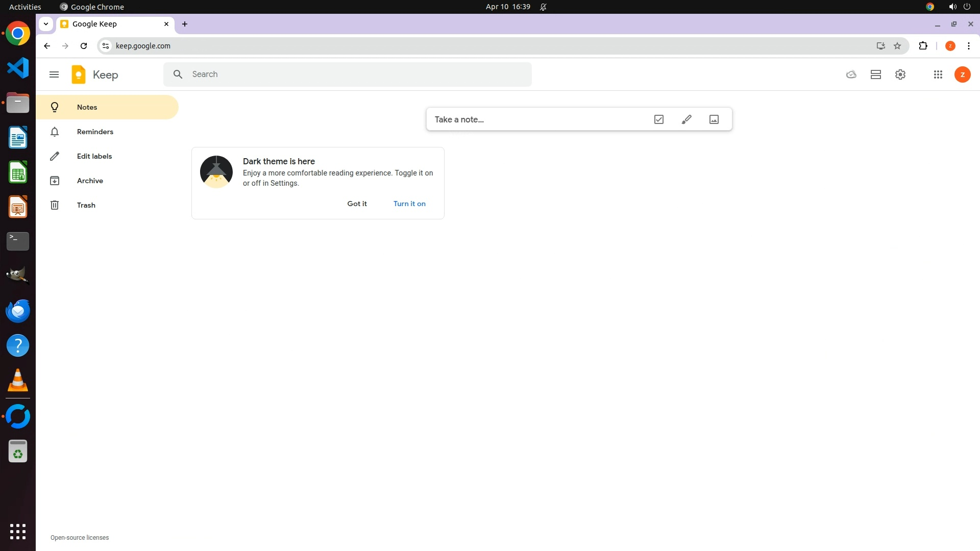Open Chrome three-dot menu
Viewport: 980px width, 551px height.
tap(968, 46)
